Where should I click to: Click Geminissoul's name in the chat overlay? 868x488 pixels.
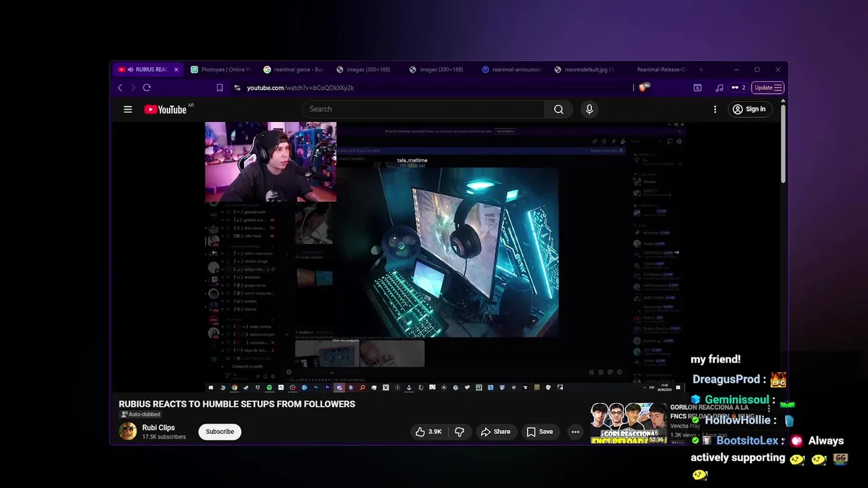point(736,400)
